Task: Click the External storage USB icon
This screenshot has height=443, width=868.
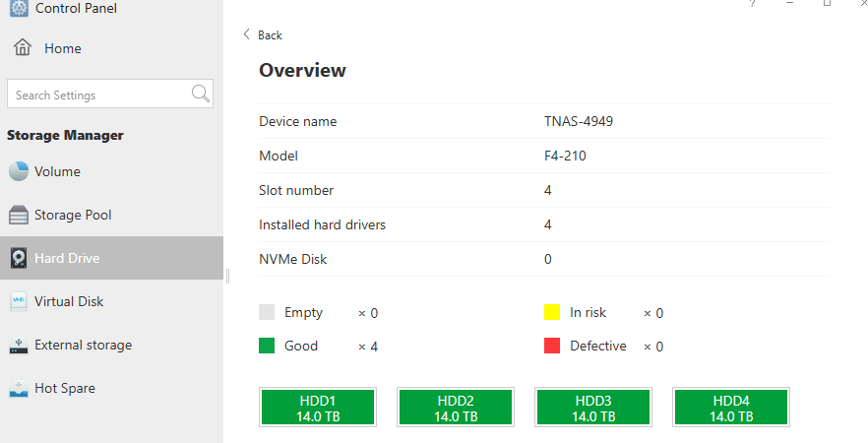Action: (x=19, y=346)
